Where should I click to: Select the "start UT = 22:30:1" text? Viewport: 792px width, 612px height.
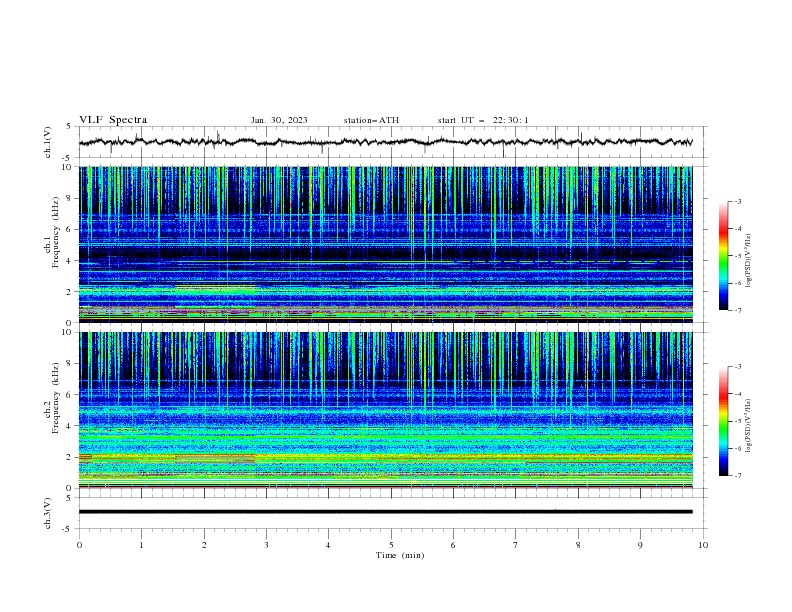483,120
